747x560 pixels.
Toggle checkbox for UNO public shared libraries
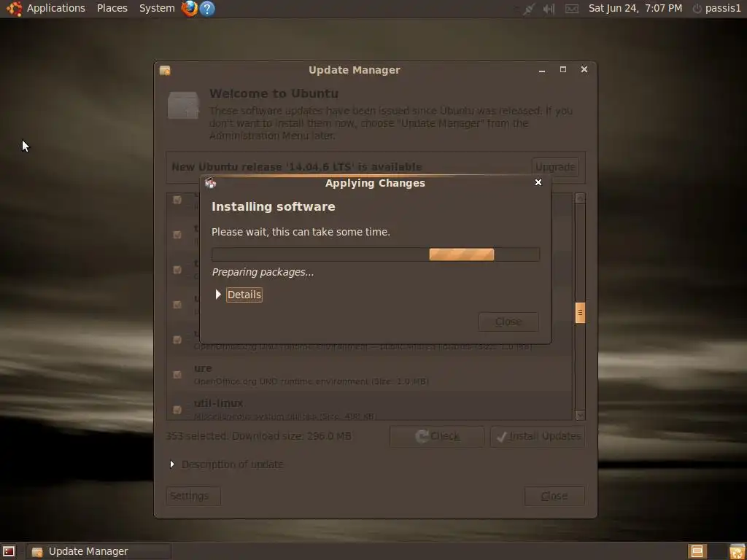[x=177, y=340]
